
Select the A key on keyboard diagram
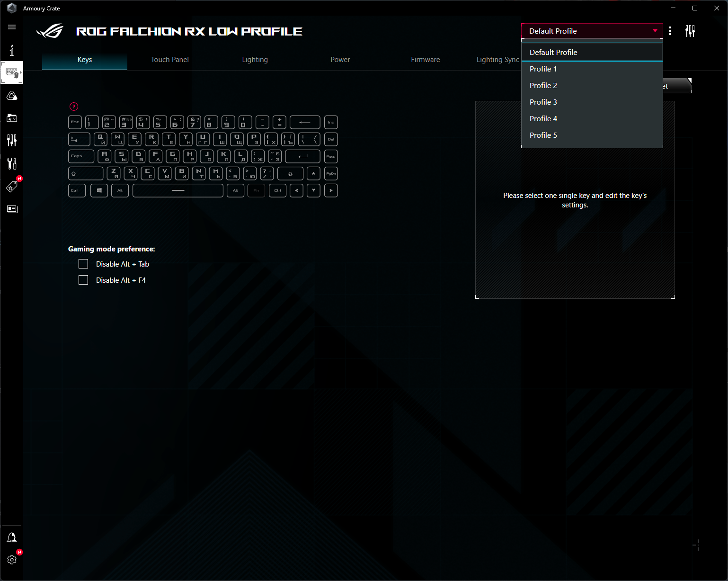[x=105, y=156]
